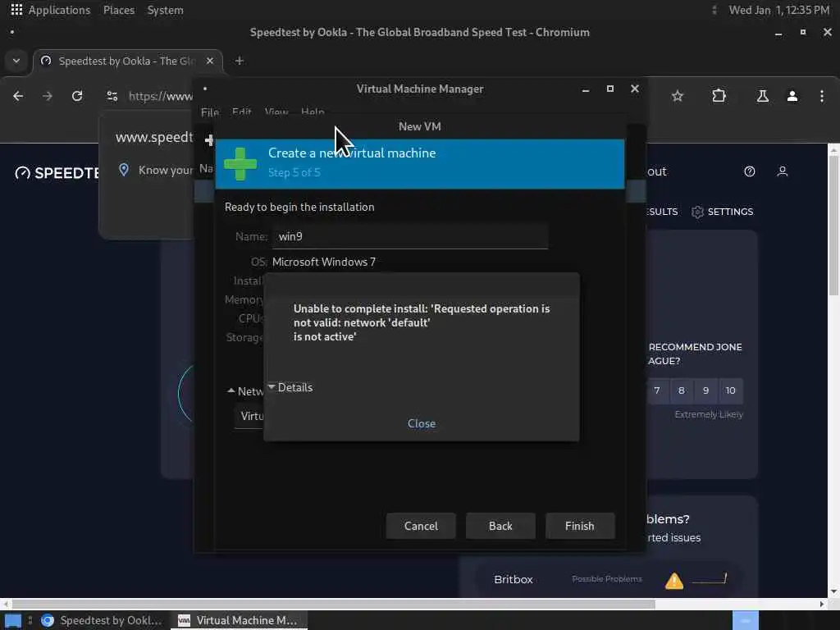Click OS value Microsoft Windows 7
This screenshot has width=840, height=630.
pos(324,262)
